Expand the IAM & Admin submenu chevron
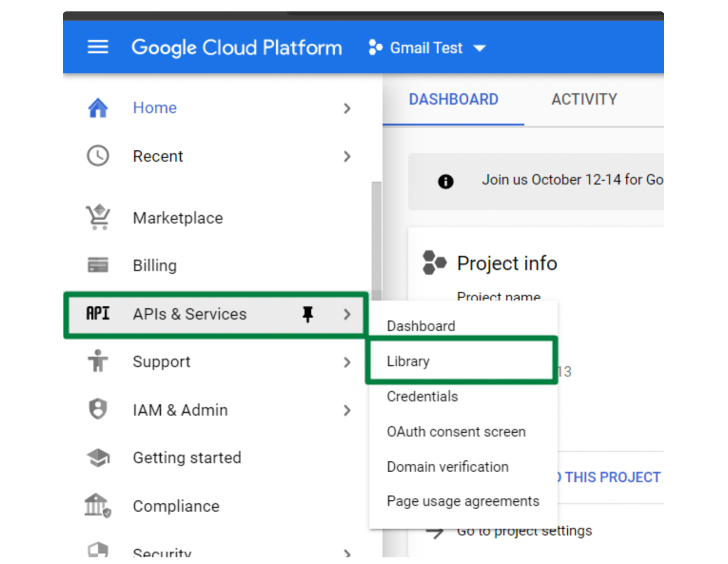This screenshot has height=564, width=728. (x=347, y=410)
